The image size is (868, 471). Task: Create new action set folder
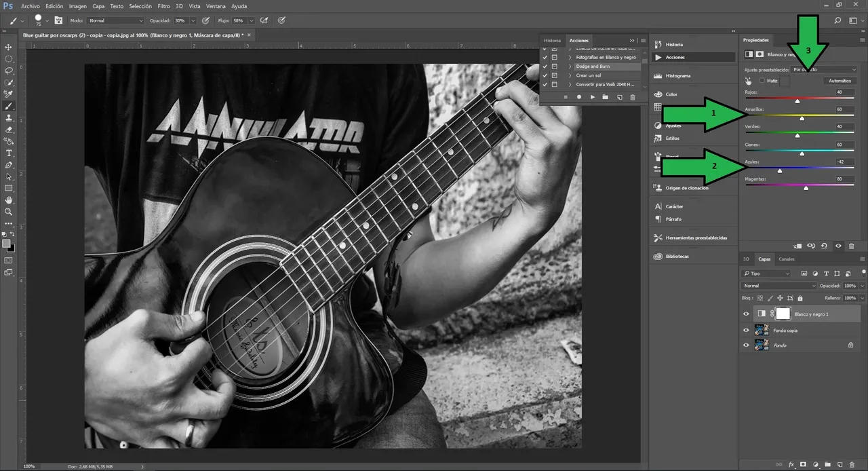pos(605,97)
